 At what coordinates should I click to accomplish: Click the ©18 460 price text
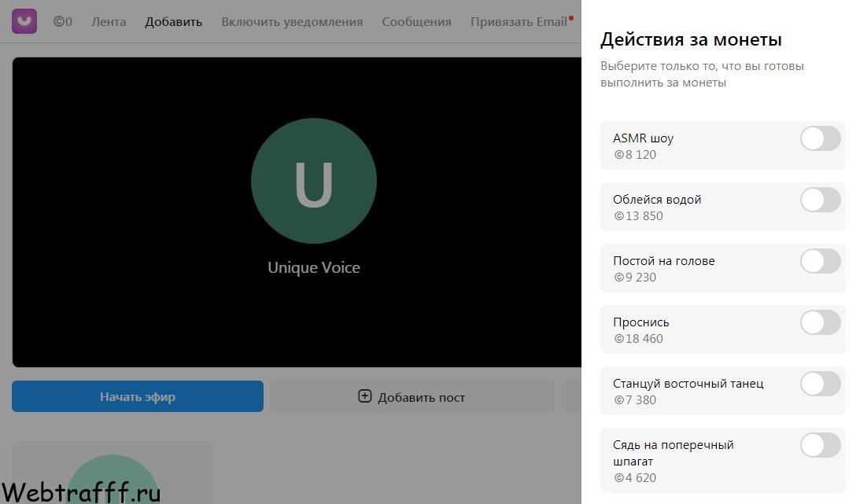tap(638, 339)
